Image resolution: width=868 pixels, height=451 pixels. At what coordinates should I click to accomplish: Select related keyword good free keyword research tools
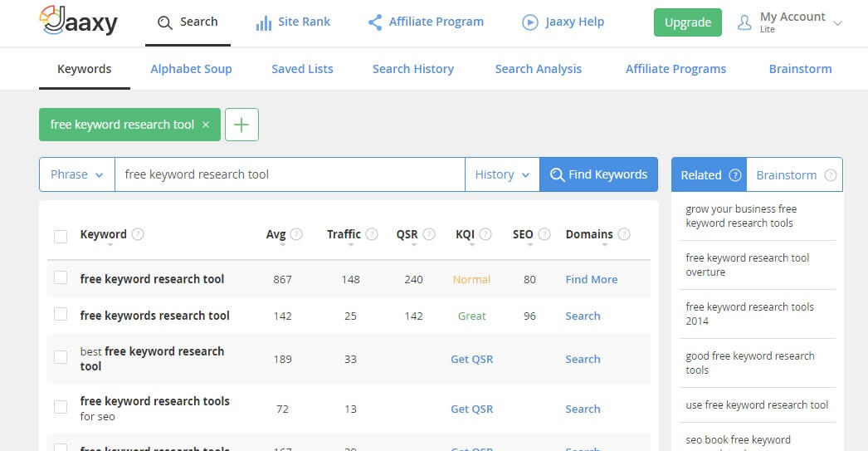[x=749, y=362]
